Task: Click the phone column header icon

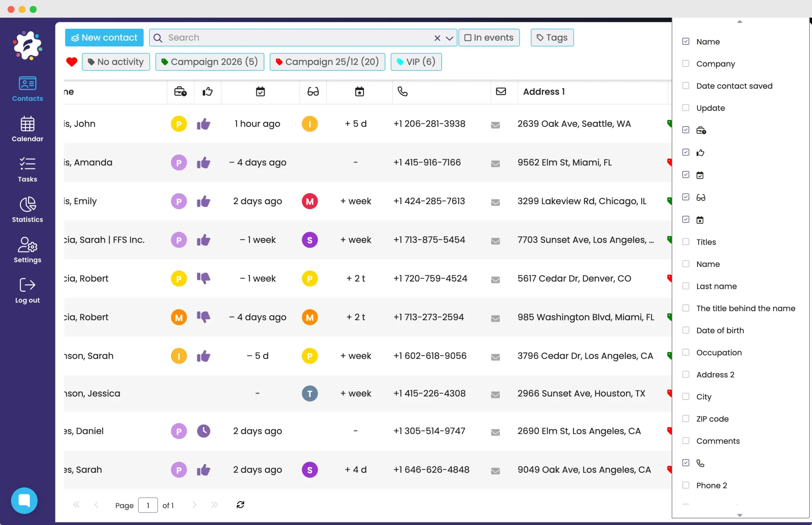Action: coord(402,91)
